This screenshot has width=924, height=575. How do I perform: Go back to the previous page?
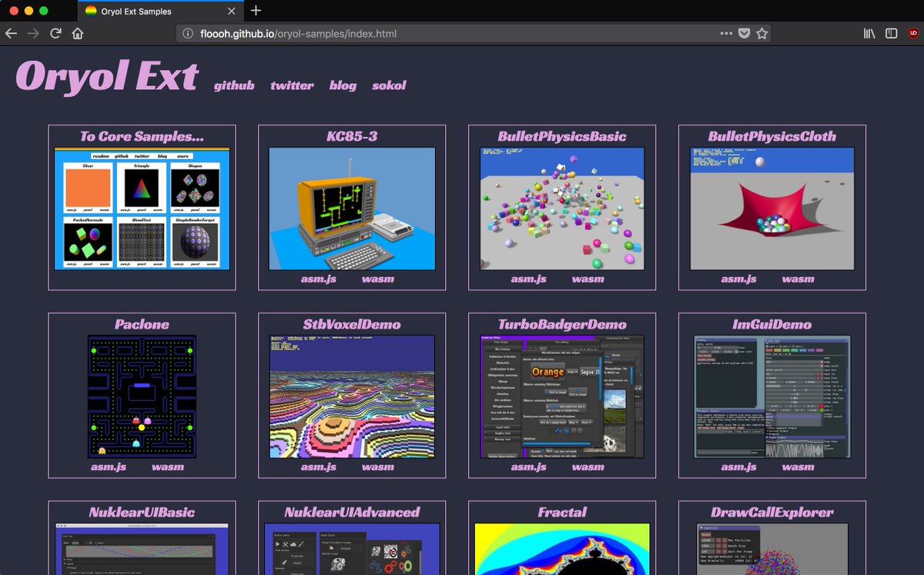pos(11,33)
